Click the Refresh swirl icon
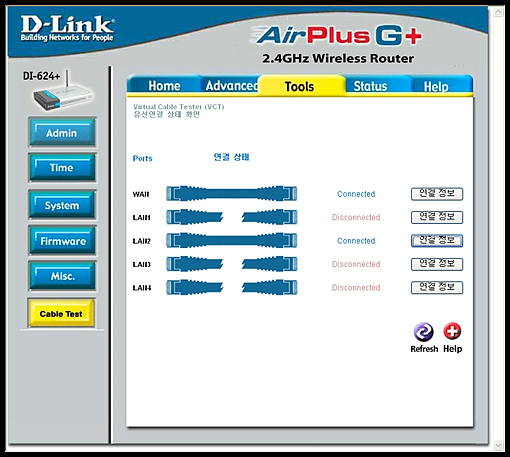 click(423, 332)
